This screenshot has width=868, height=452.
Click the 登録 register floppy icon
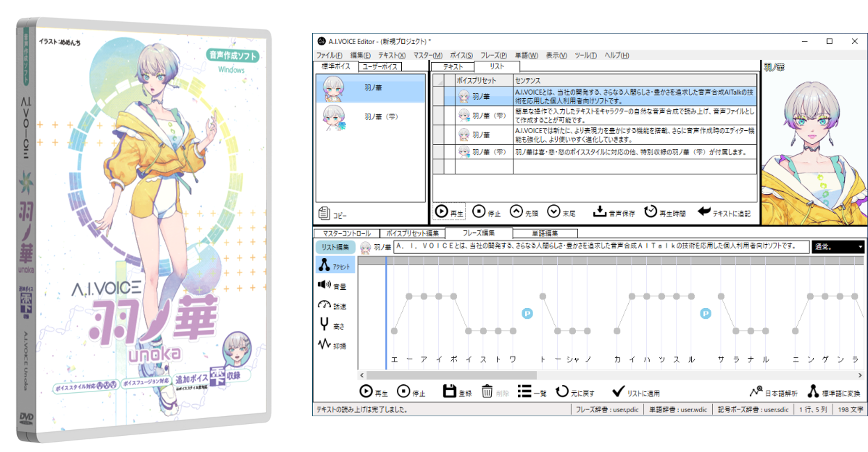449,391
